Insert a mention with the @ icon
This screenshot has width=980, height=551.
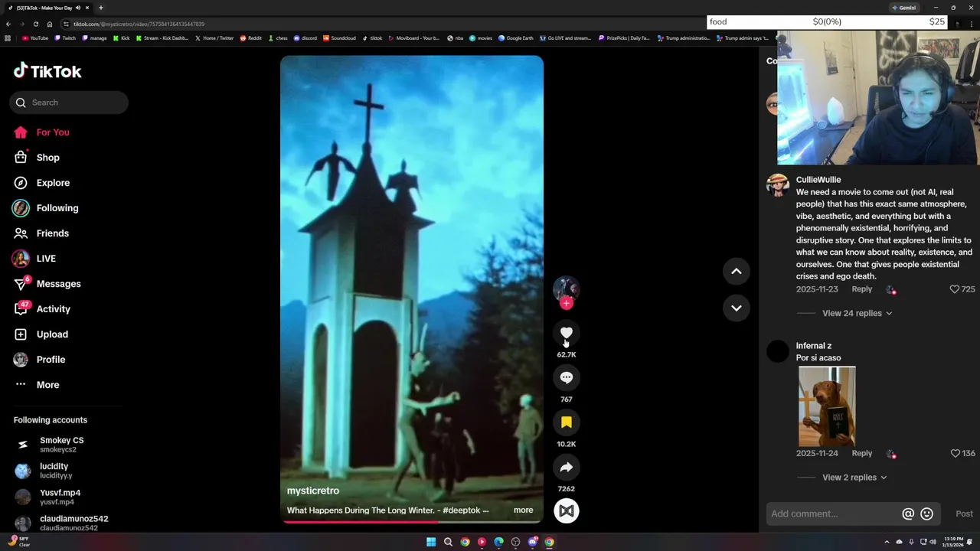(908, 514)
